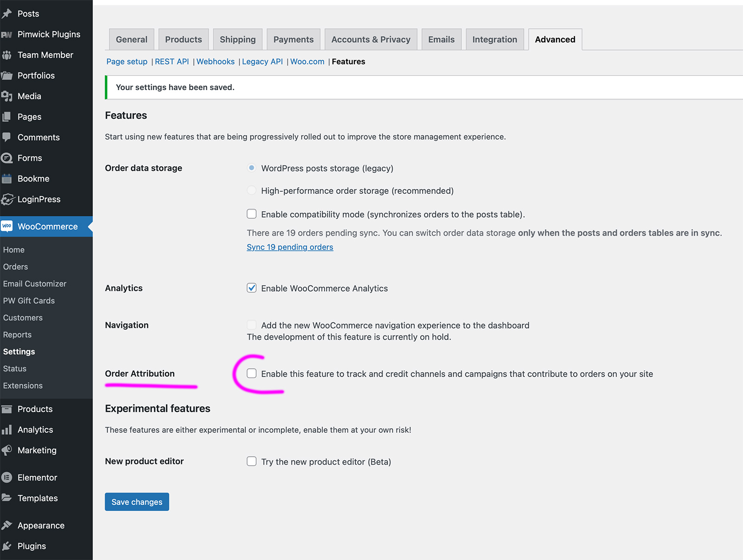Screen dimensions: 743x560
Task: Click the Products archive icon
Action: pyautogui.click(x=7, y=409)
